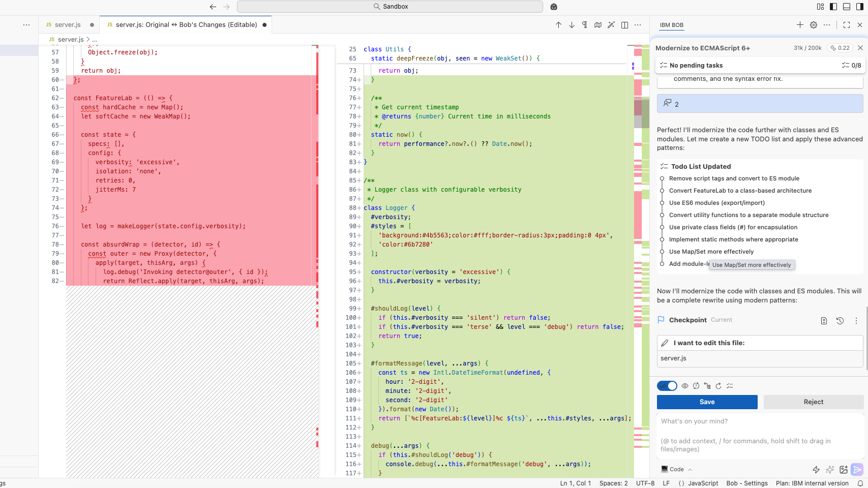Open the side bar ellipsis menu at left

coord(26,25)
